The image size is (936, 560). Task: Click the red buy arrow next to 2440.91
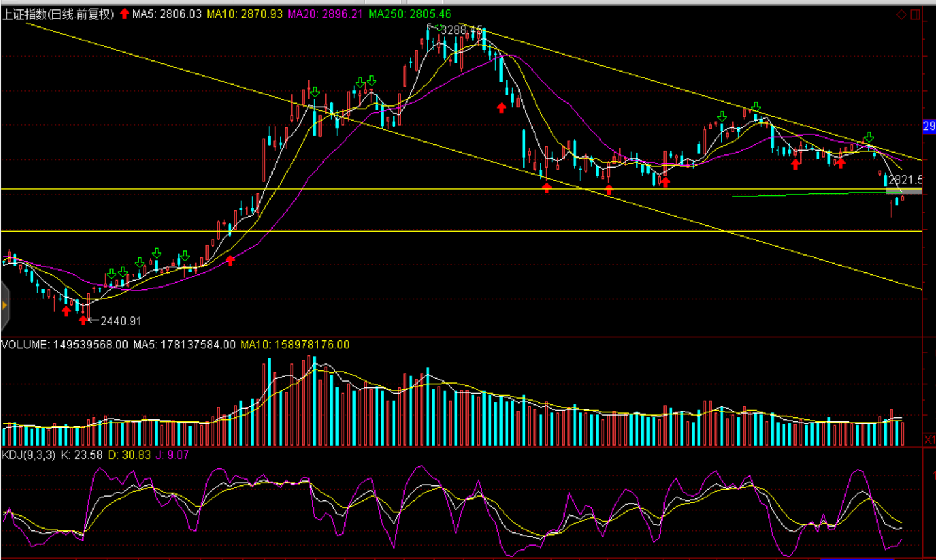point(84,320)
